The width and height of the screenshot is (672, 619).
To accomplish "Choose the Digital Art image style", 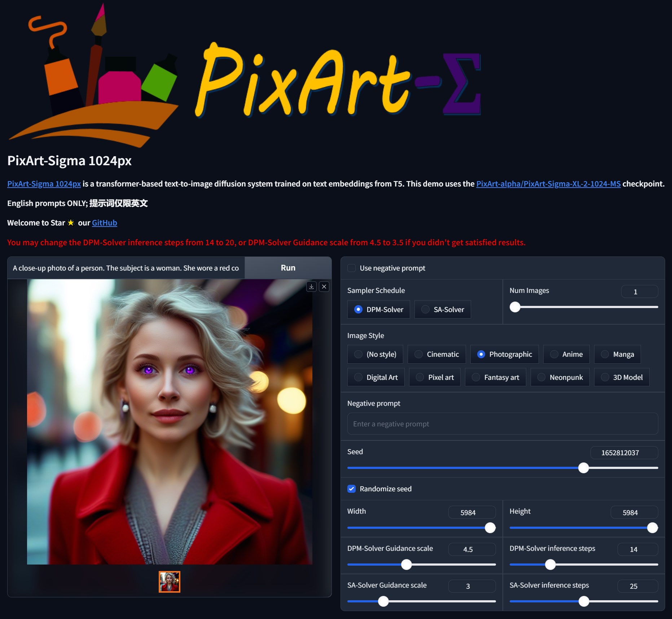I will 376,377.
